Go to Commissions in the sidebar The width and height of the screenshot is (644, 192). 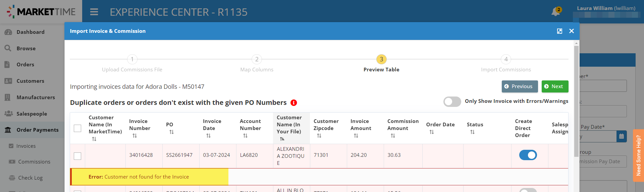[34, 162]
